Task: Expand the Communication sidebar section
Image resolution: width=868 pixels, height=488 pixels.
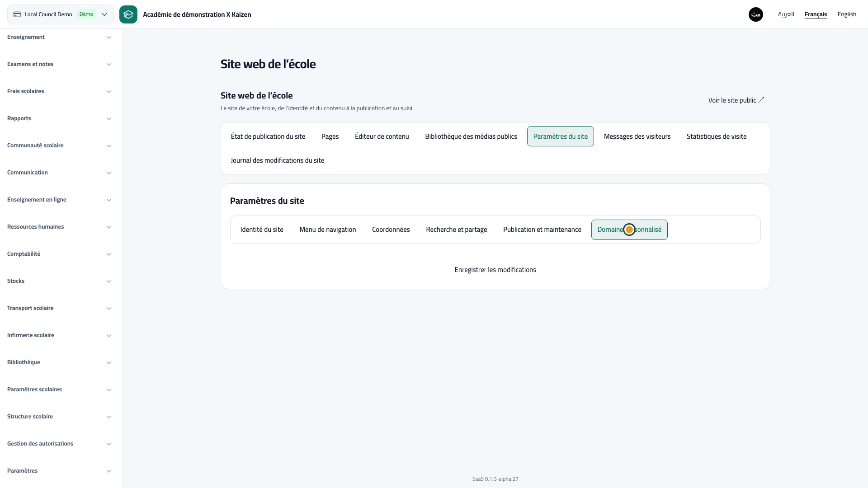Action: click(59, 173)
